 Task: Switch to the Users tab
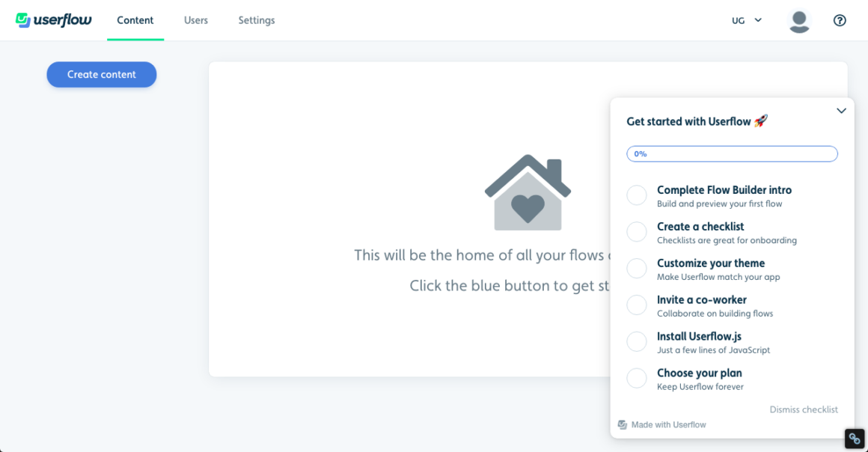(196, 20)
